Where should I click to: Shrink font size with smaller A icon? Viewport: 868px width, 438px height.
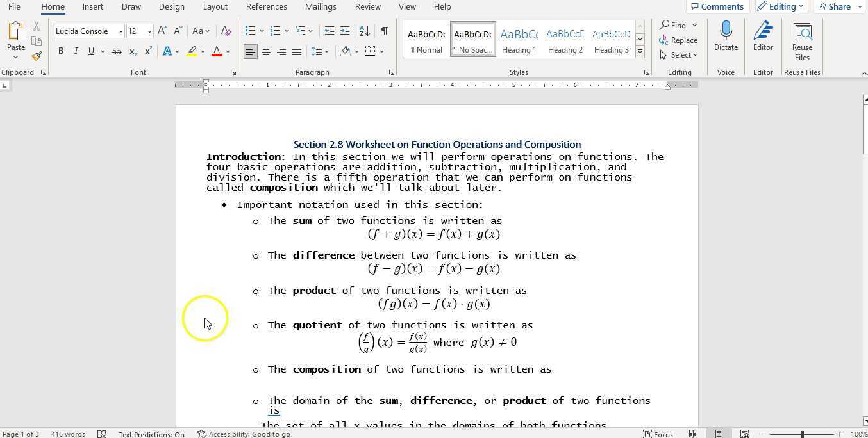(178, 31)
